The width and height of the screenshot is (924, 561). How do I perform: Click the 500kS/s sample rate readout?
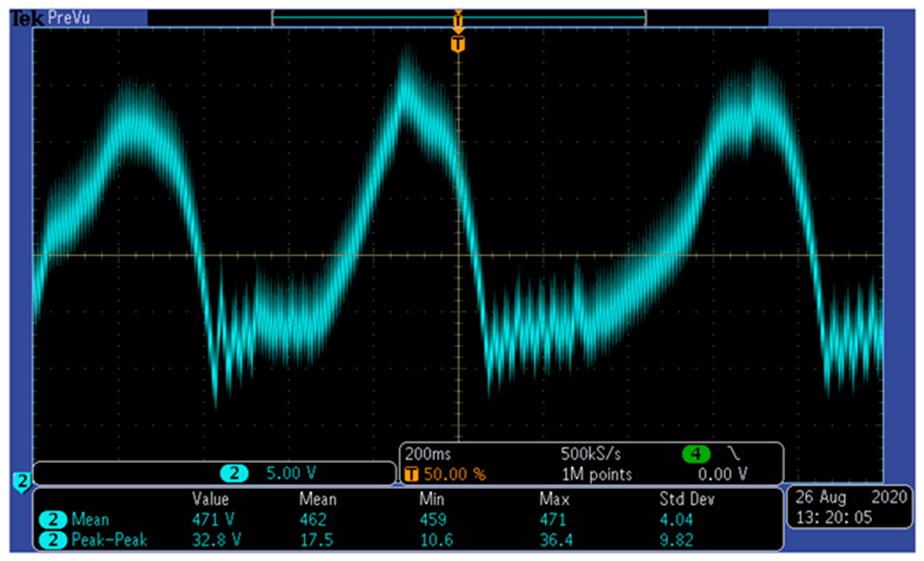tap(591, 454)
